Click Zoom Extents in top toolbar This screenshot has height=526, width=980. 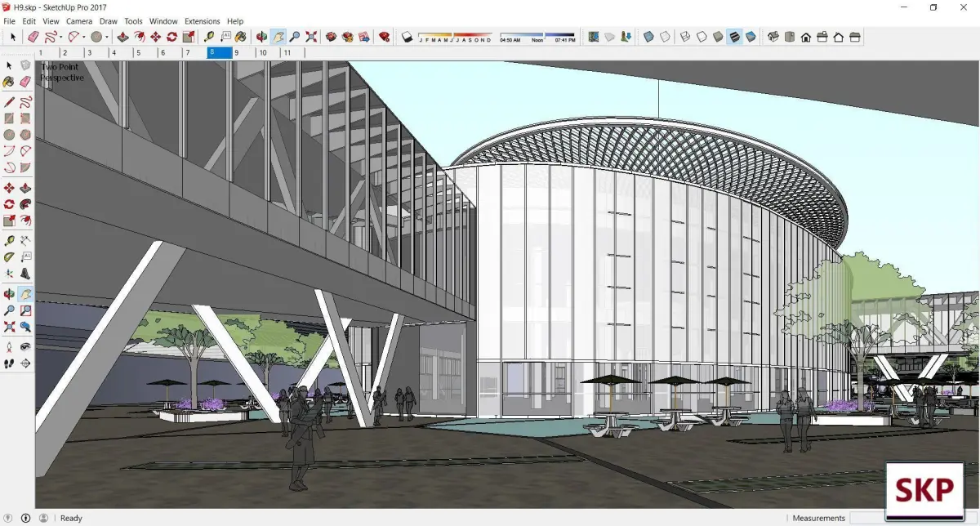tap(311, 37)
